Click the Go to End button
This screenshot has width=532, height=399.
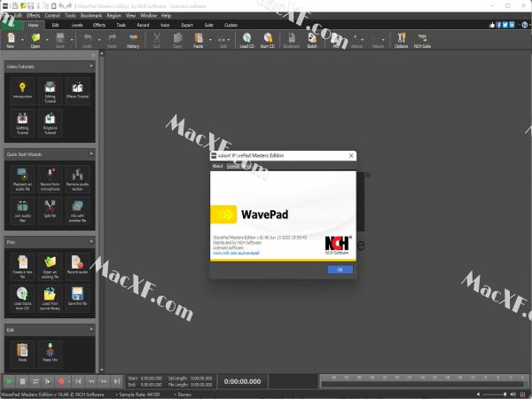click(117, 381)
